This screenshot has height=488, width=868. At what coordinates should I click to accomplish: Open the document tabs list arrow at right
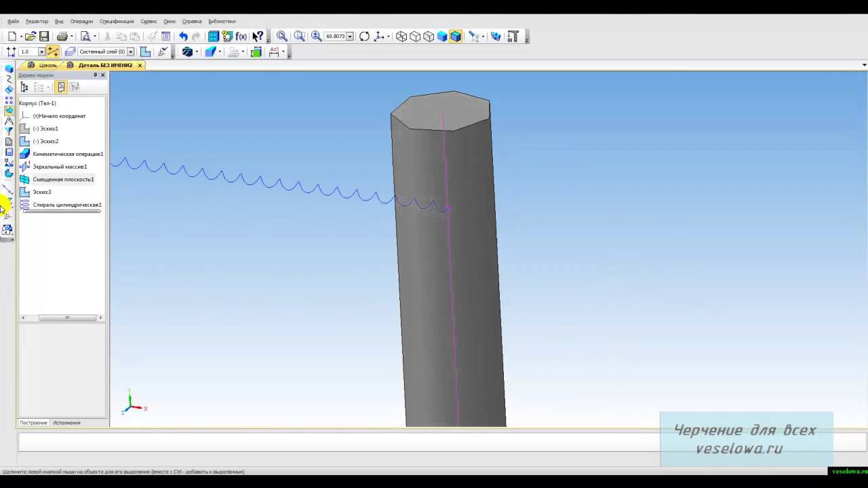click(864, 65)
